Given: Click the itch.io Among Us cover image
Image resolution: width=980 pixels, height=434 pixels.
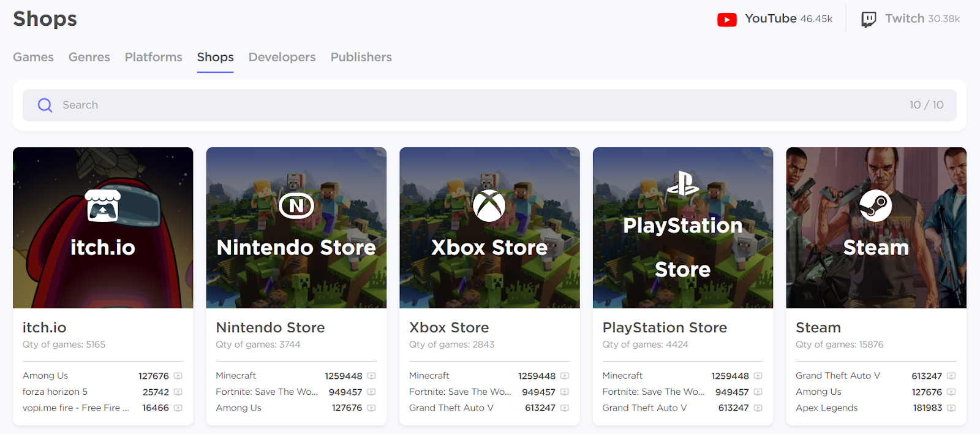Looking at the screenshot, I should point(103,227).
